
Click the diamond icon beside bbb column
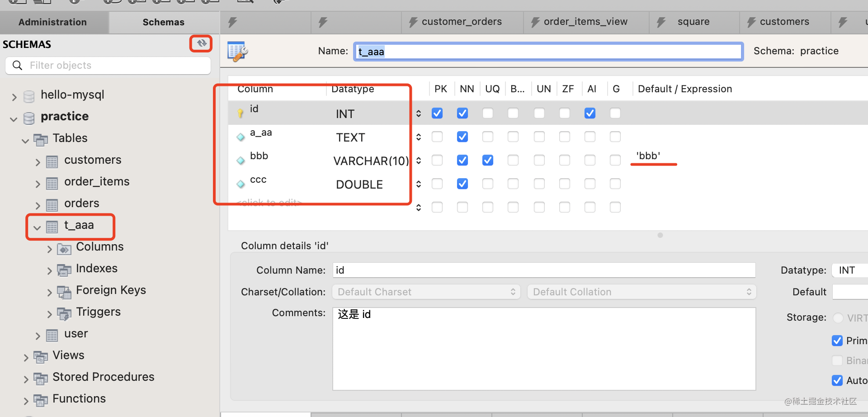click(x=241, y=160)
